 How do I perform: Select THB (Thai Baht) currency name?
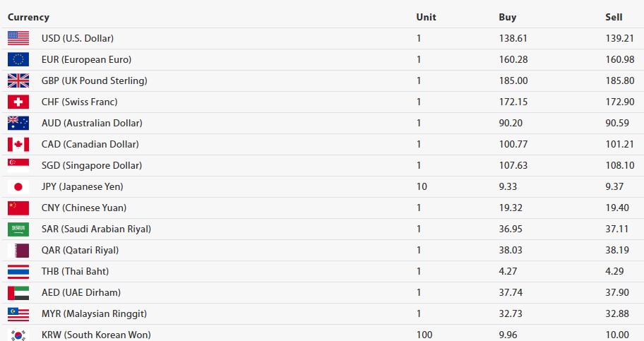click(x=75, y=271)
